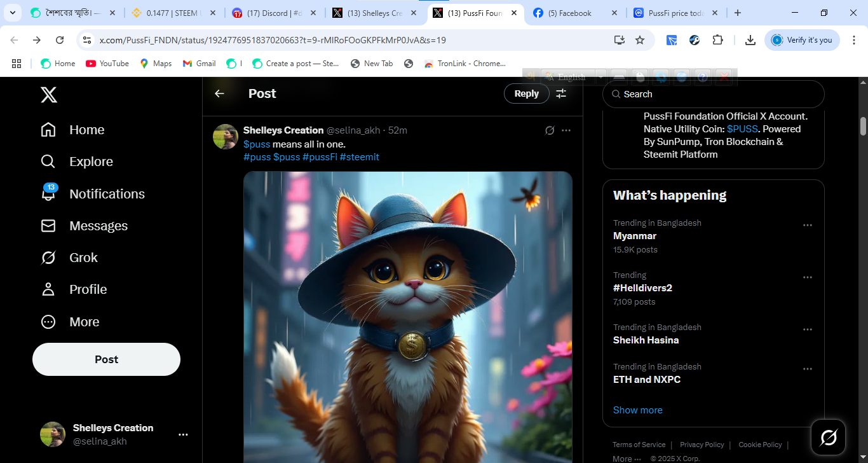This screenshot has width=868, height=463.
Task: Open the Chrome apps grid icon
Action: click(17, 64)
